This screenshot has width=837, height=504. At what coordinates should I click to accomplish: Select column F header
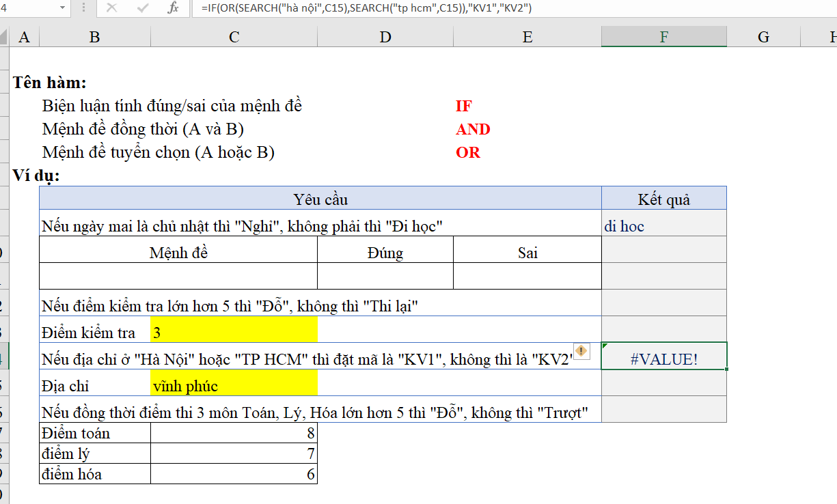tap(663, 37)
